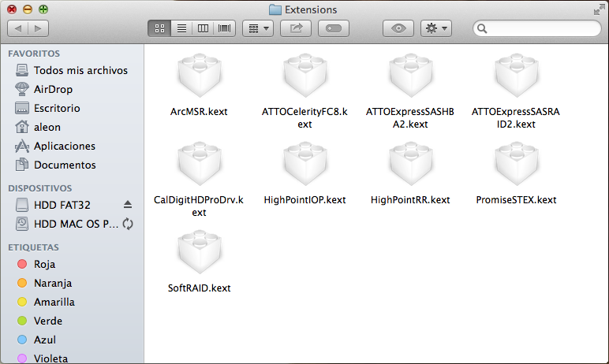Image resolution: width=609 pixels, height=364 pixels.
Task: Switch to list view
Action: pos(181,28)
